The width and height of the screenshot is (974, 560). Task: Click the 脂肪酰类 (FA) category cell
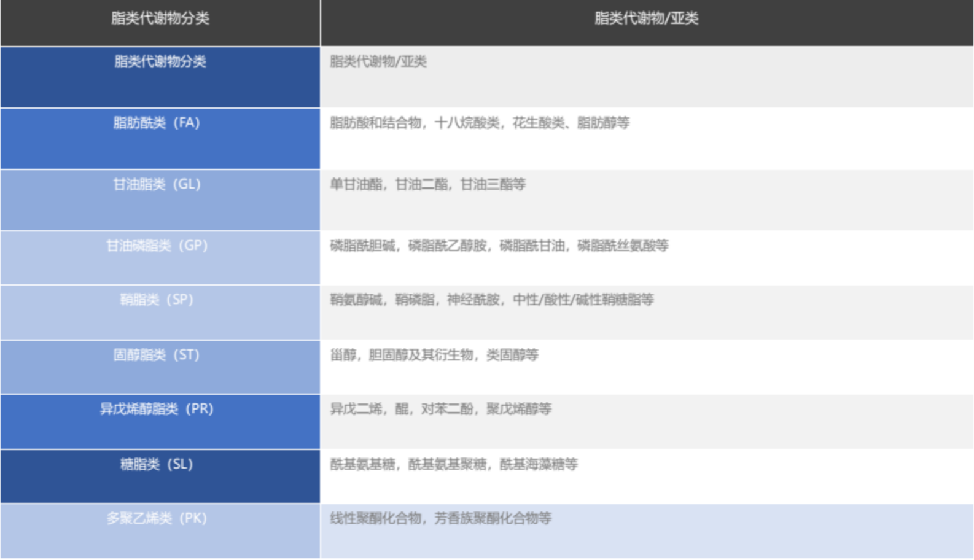[157, 123]
